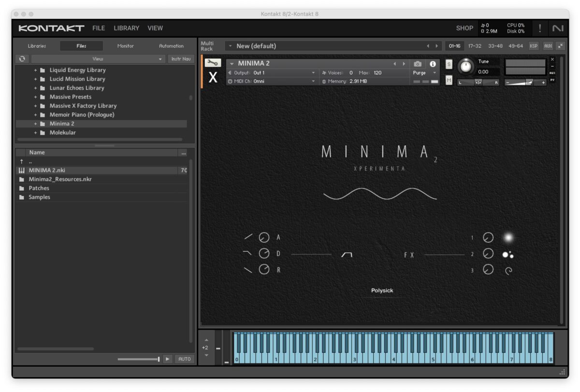This screenshot has height=392, width=580.
Task: Shift keyboard octave up arrow
Action: pos(206,340)
